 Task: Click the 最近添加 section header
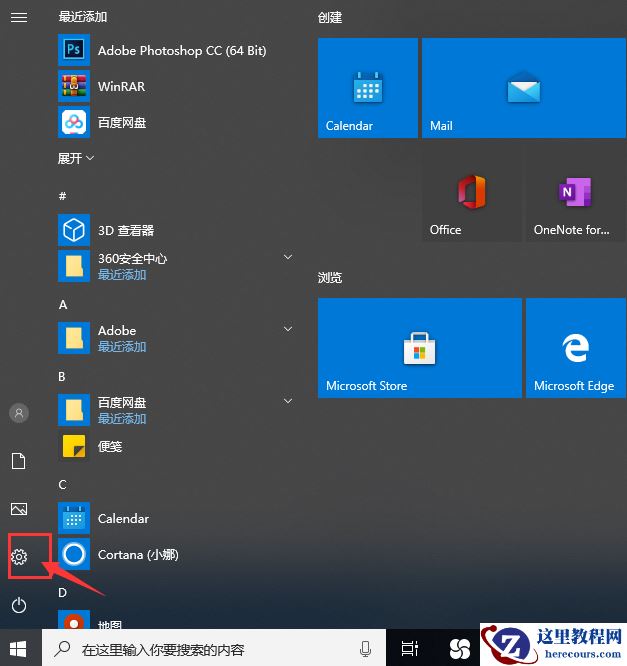point(83,17)
